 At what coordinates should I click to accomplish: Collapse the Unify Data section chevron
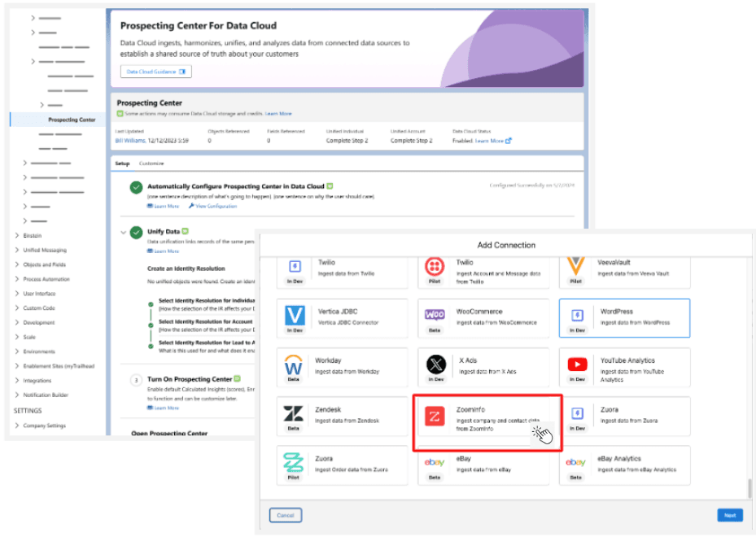pos(123,233)
